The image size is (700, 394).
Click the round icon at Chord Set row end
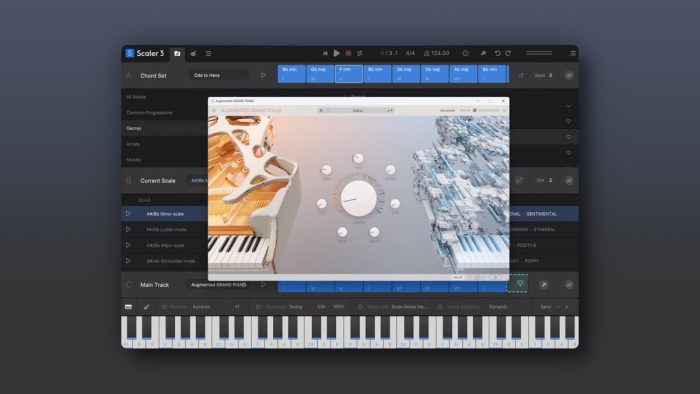568,75
